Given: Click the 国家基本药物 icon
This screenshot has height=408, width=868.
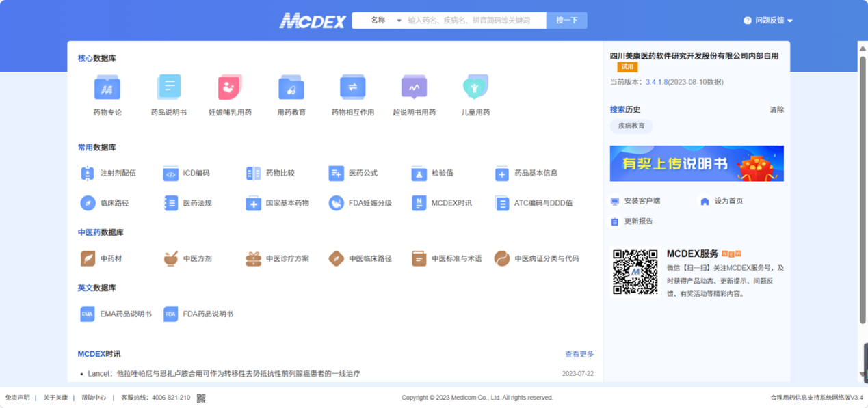Looking at the screenshot, I should [x=253, y=203].
